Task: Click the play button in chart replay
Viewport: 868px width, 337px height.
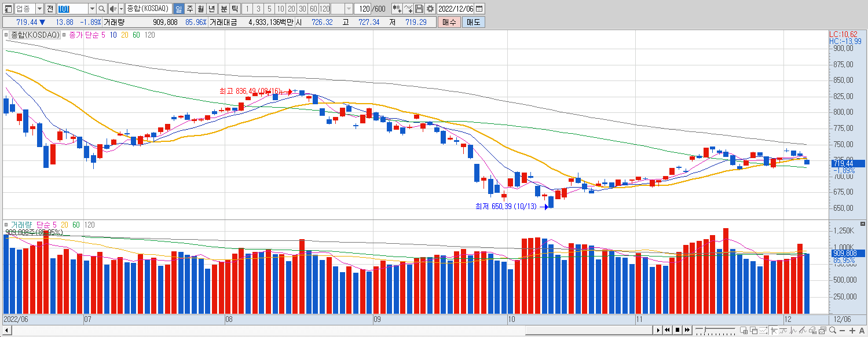Action: [x=658, y=330]
